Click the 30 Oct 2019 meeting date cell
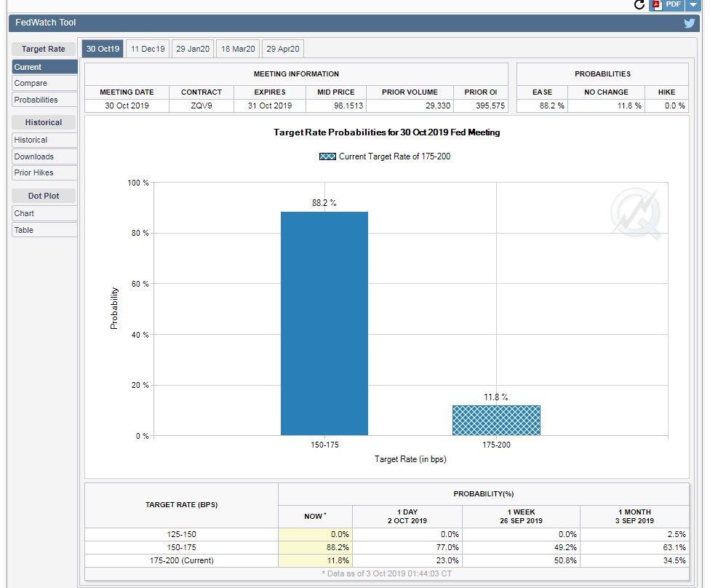This screenshot has height=588, width=710. click(127, 106)
